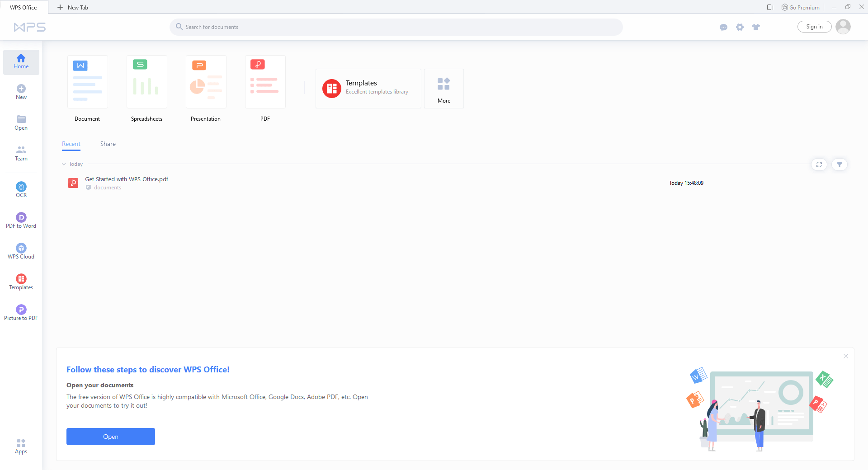This screenshot has width=868, height=470.
Task: Create a new Spreadsheets file
Action: [x=147, y=82]
